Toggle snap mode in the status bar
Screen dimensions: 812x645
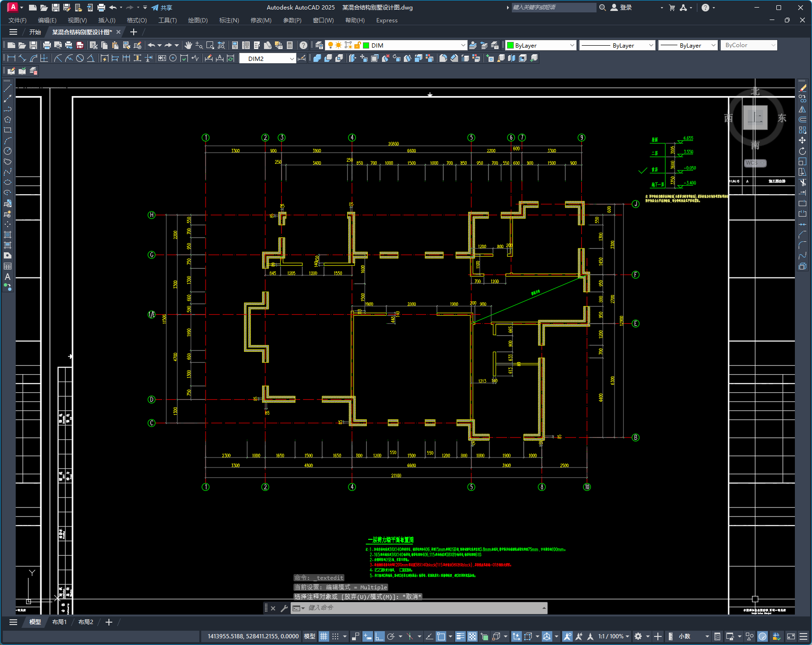coord(336,636)
